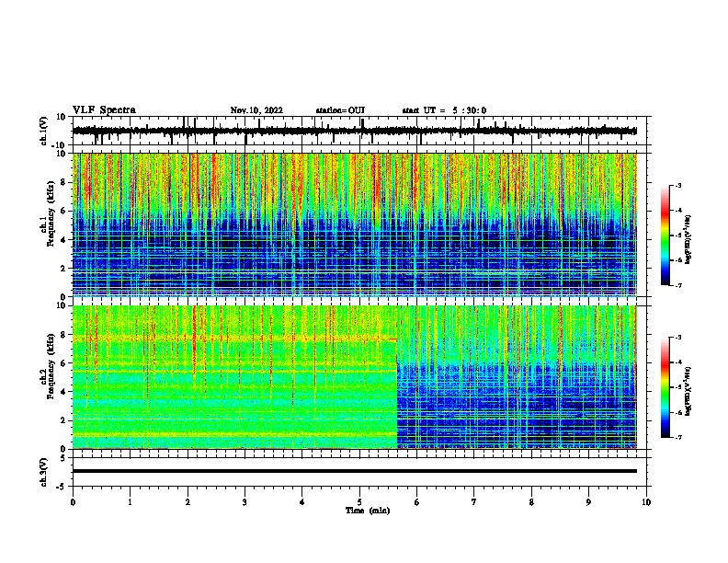
Task: Click the "ch.3(V)" axis label
Action: click(43, 473)
